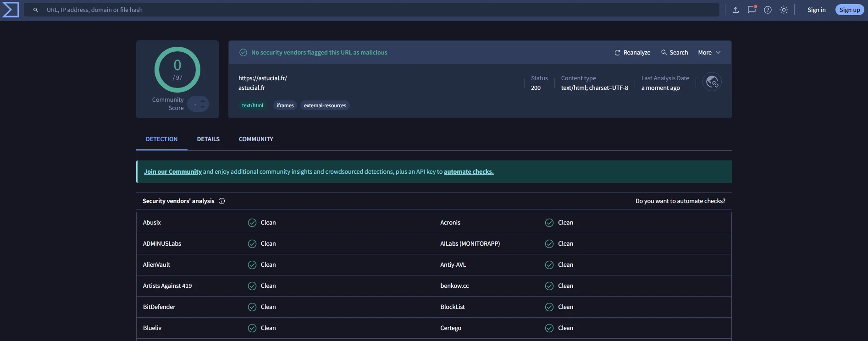This screenshot has width=868, height=341.
Task: Click the Status 200 value
Action: click(x=536, y=88)
